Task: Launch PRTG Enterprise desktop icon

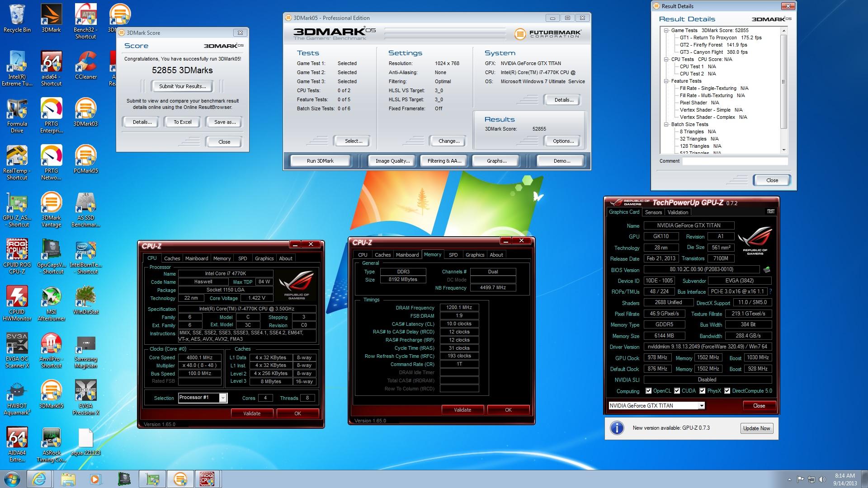Action: 51,115
